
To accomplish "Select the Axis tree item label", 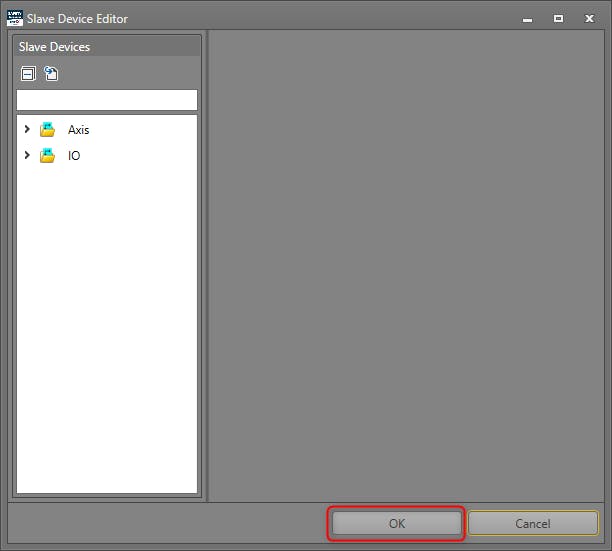I will click(78, 130).
